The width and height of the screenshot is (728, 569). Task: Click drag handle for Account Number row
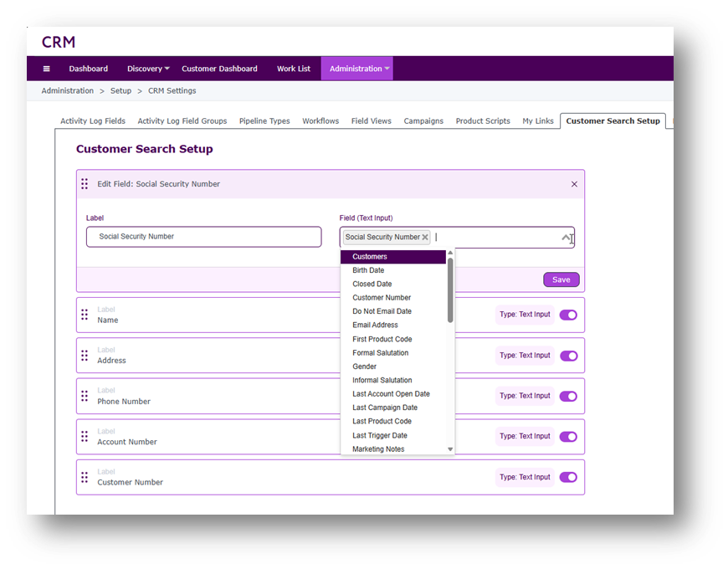[x=85, y=436]
